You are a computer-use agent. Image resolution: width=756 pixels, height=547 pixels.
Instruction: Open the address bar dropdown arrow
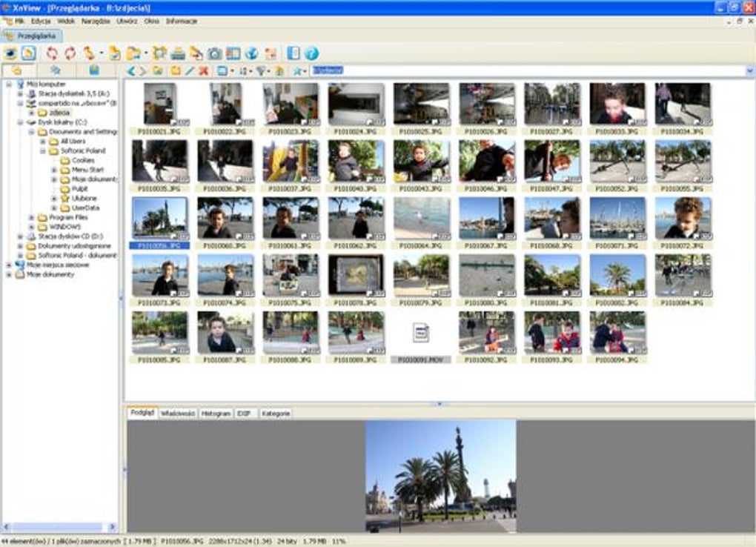tap(750, 71)
